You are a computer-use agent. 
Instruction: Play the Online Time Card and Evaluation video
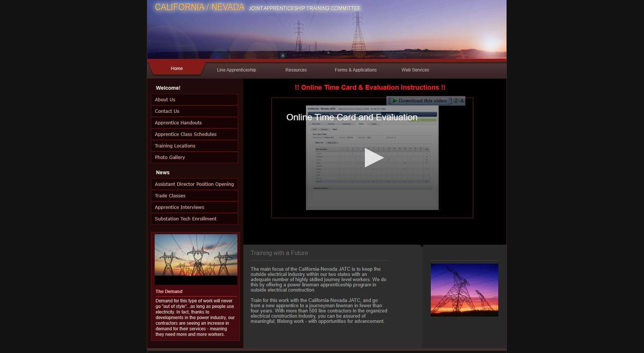pos(372,157)
